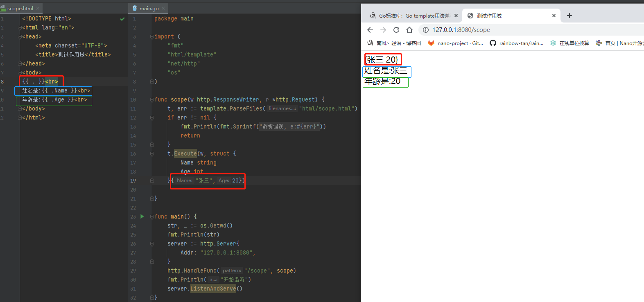Click the "开始监听" Println string

click(x=234, y=280)
